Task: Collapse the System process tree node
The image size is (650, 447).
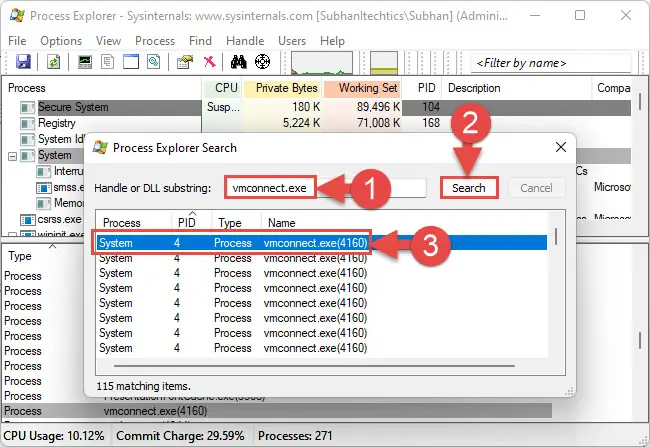Action: pos(12,156)
